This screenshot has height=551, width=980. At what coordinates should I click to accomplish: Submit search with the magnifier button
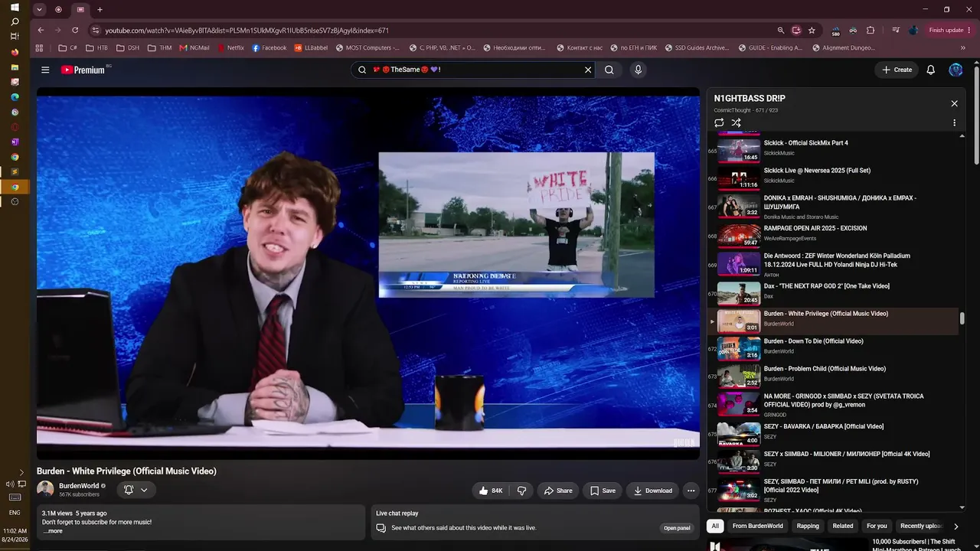(609, 70)
